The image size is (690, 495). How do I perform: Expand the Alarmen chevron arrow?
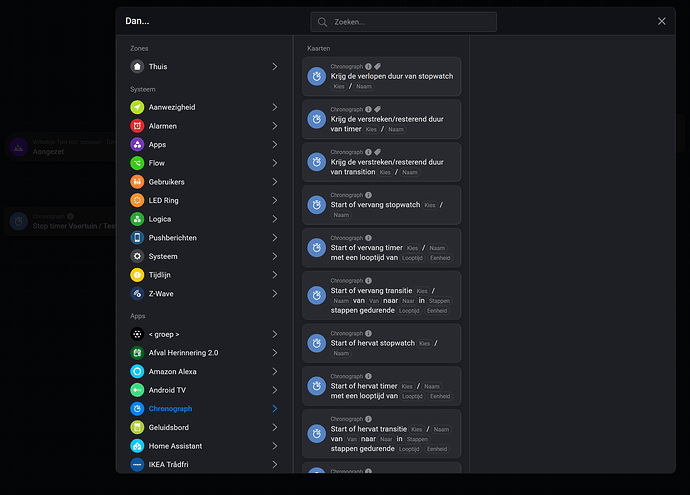275,126
